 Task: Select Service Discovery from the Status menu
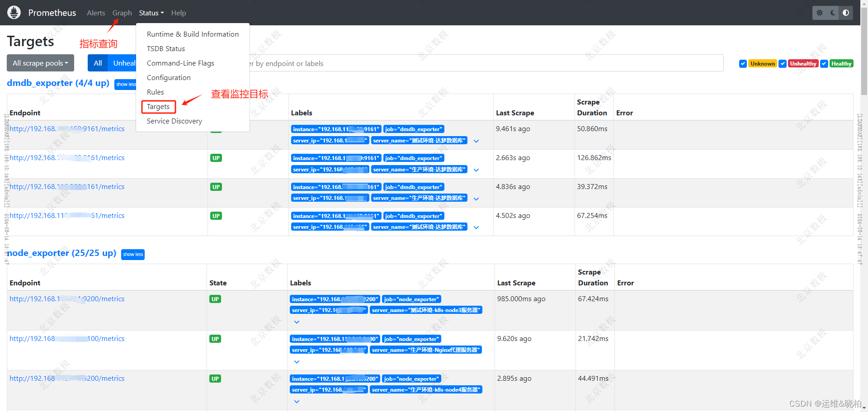point(174,121)
